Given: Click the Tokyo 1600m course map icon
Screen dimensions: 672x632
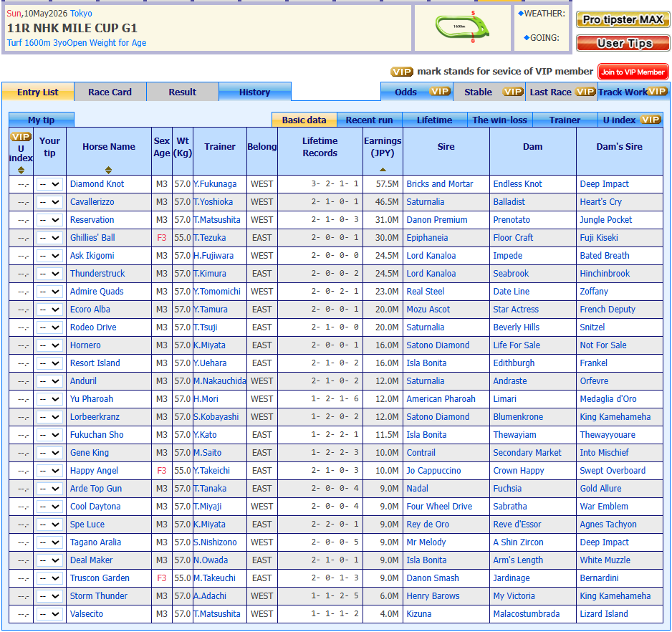Looking at the screenshot, I should tap(462, 27).
